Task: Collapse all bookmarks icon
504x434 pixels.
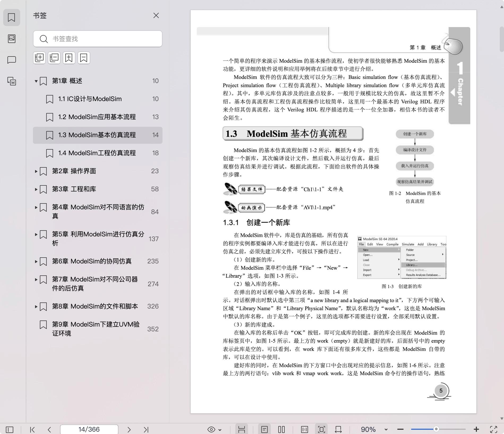Action: [54, 58]
